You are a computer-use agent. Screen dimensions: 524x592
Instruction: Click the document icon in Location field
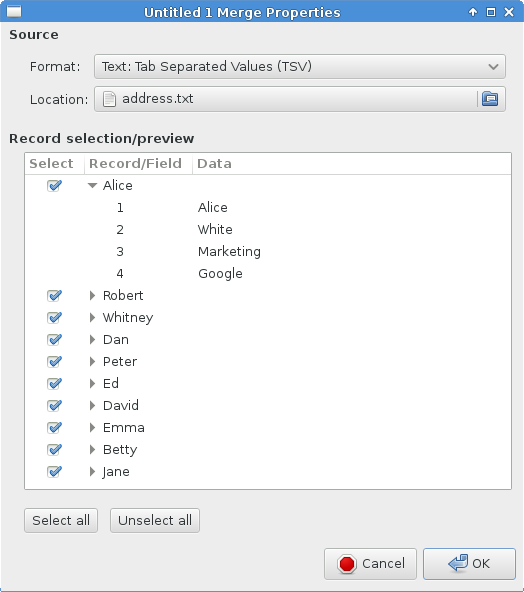pos(109,99)
